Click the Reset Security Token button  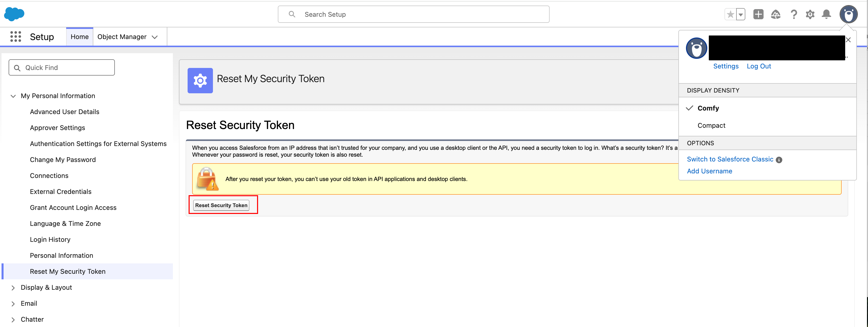pos(221,205)
